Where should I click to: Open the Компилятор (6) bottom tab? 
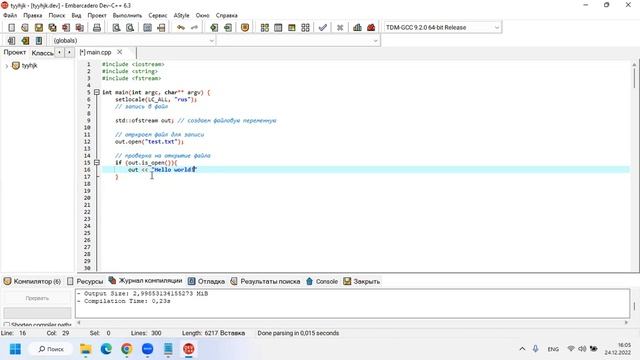coord(32,281)
